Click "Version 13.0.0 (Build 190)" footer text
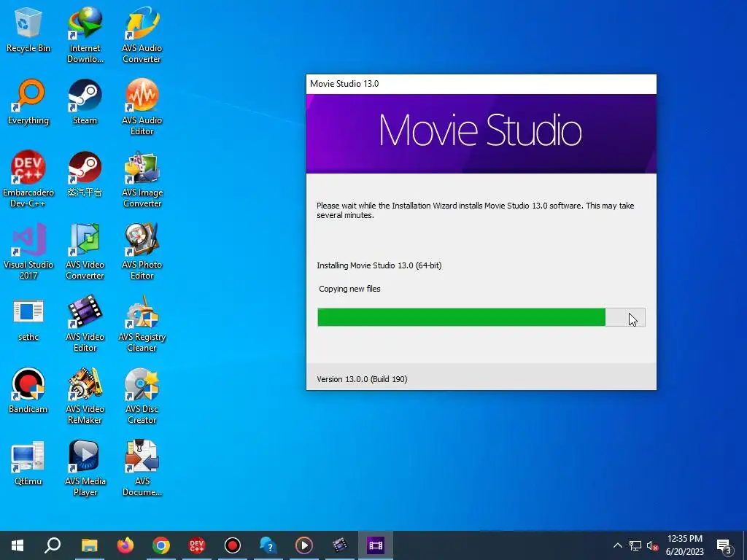The height and width of the screenshot is (560, 747). 362,379
